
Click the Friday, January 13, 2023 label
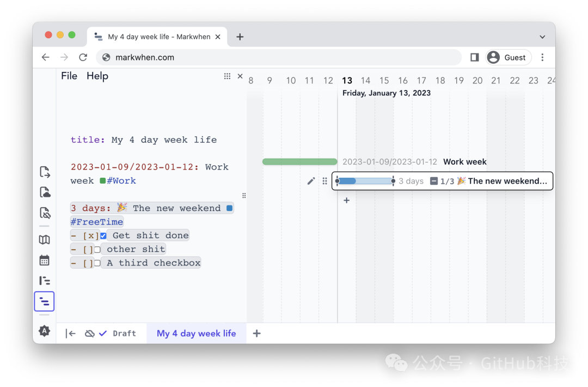click(x=386, y=93)
